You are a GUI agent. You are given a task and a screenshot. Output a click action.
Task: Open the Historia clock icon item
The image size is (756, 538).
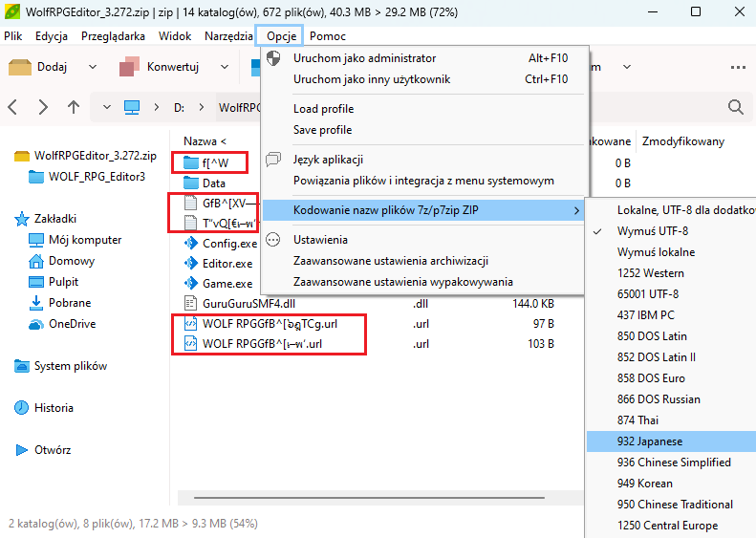click(21, 408)
